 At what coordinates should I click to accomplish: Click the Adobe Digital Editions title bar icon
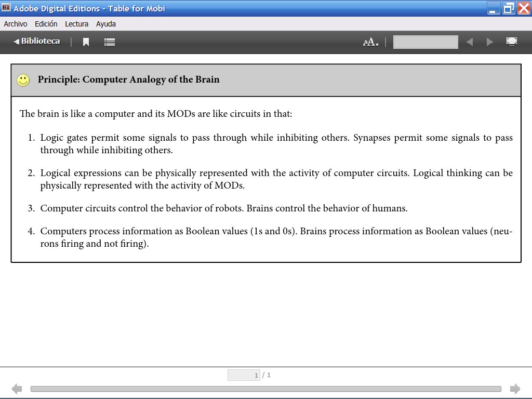(6, 7)
